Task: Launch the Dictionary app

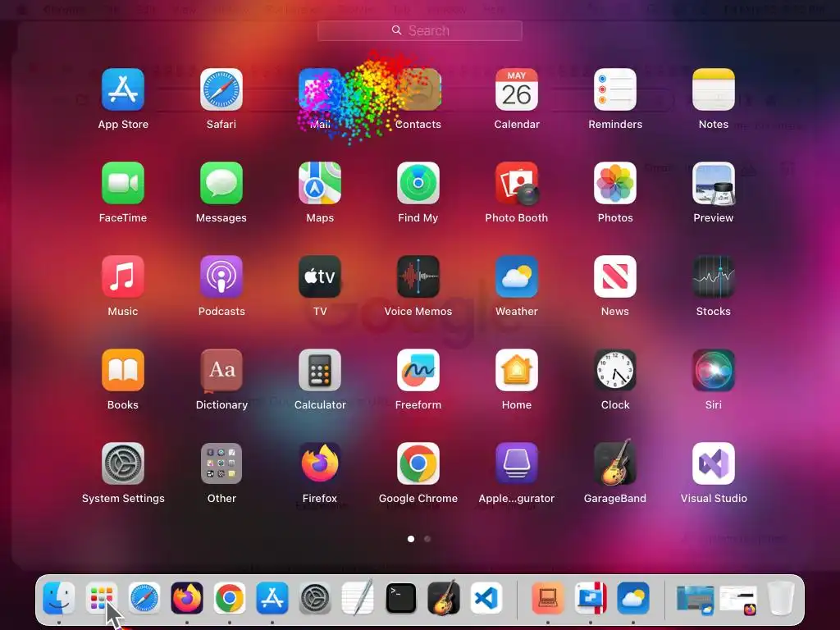Action: coord(221,370)
